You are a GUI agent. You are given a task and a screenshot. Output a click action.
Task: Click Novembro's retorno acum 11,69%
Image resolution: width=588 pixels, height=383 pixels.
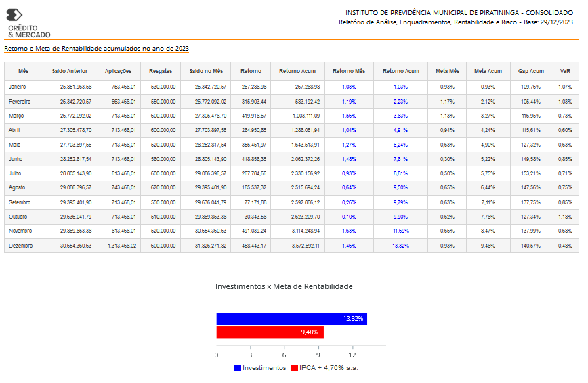pyautogui.click(x=401, y=231)
